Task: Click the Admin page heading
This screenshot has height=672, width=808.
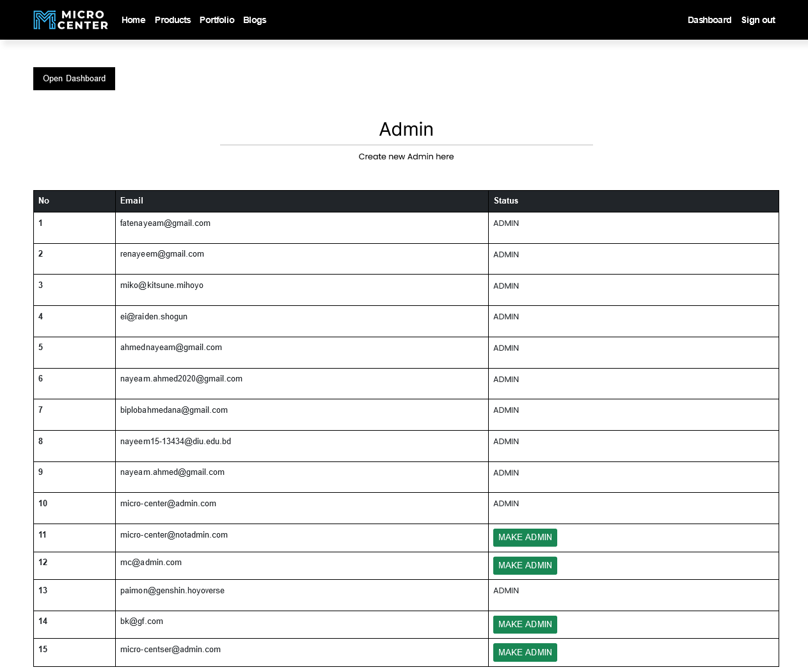Action: click(406, 129)
